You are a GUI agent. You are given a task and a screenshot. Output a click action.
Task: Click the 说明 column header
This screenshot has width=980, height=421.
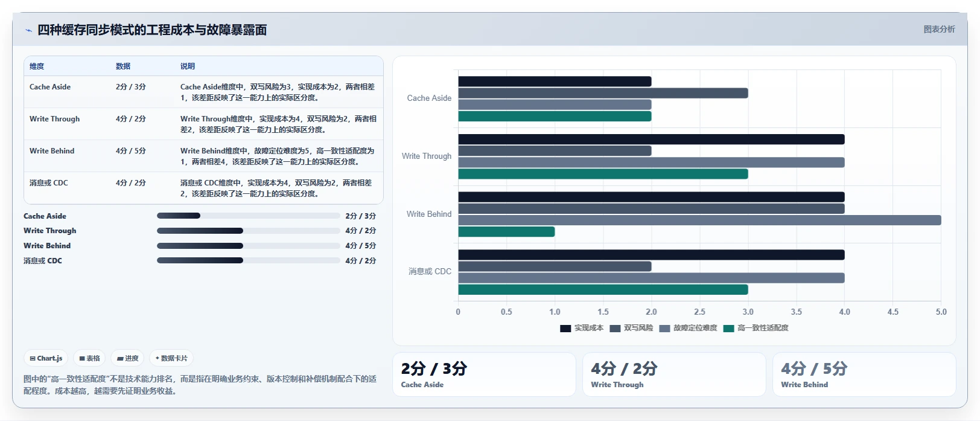(188, 66)
